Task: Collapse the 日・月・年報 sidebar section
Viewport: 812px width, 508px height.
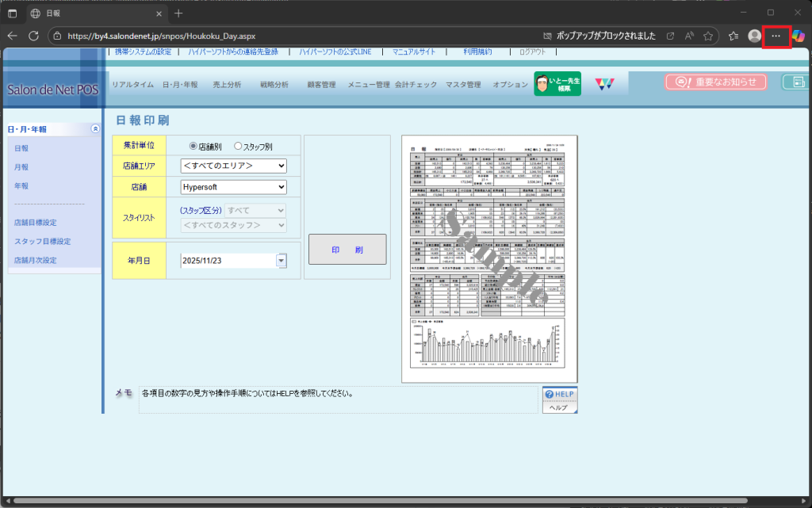Action: point(95,128)
